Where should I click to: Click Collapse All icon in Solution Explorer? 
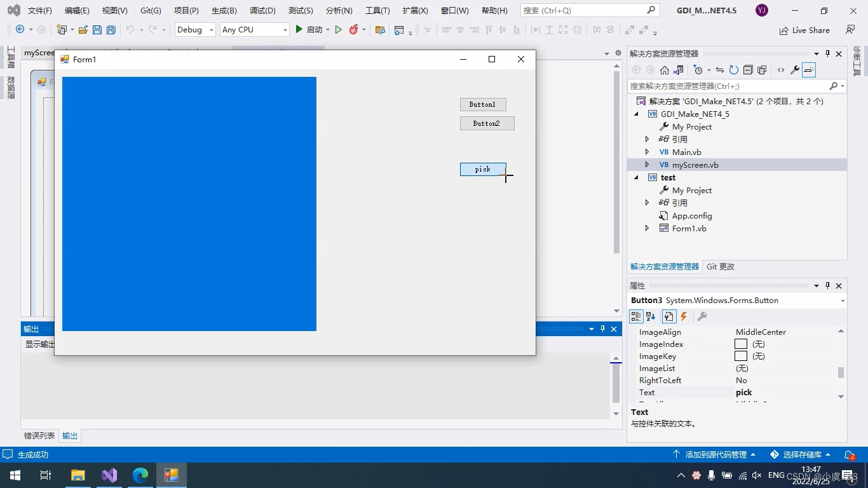[x=748, y=70]
